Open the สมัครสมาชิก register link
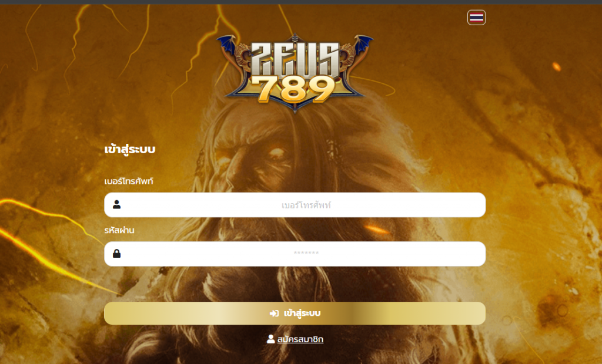Screen dimensions: 602x364 (300, 339)
